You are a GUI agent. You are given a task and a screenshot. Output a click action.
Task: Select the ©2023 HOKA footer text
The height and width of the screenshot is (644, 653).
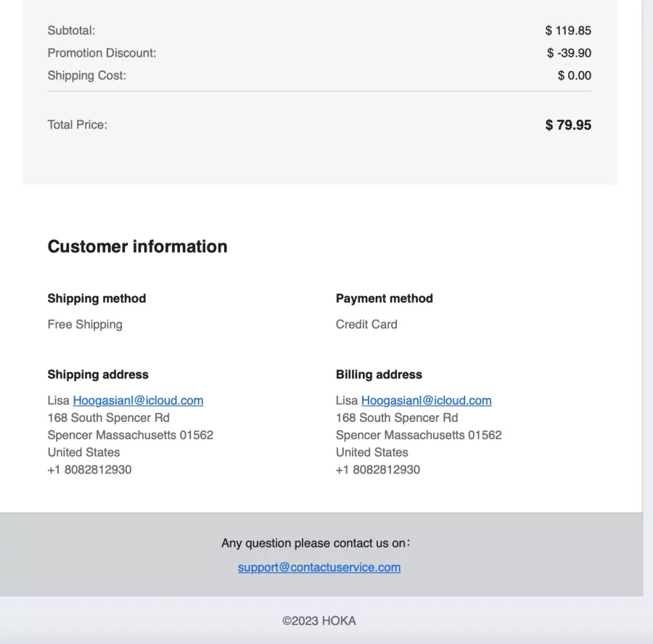click(319, 621)
